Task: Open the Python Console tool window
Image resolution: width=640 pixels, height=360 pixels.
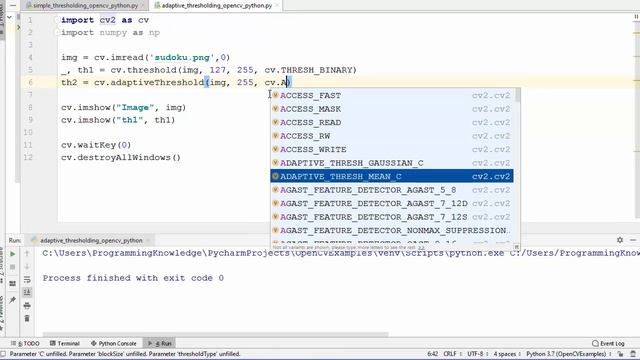Action: point(113,343)
